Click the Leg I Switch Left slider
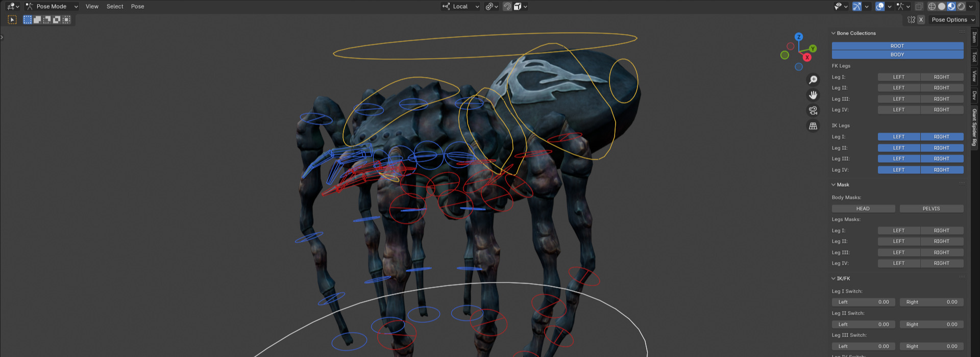The image size is (980, 357). point(863,302)
